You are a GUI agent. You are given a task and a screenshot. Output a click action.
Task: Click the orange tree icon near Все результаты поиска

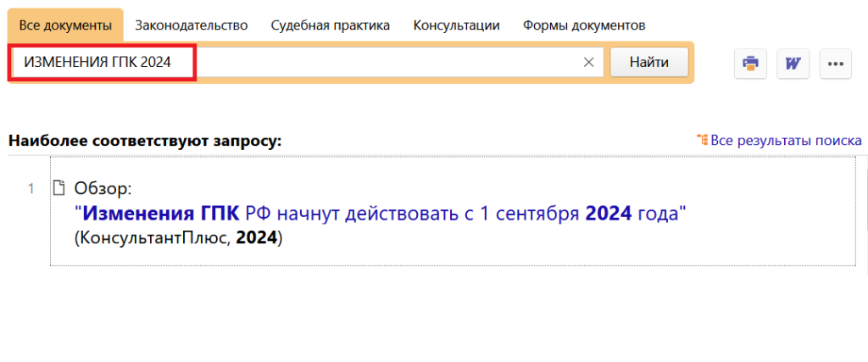702,140
